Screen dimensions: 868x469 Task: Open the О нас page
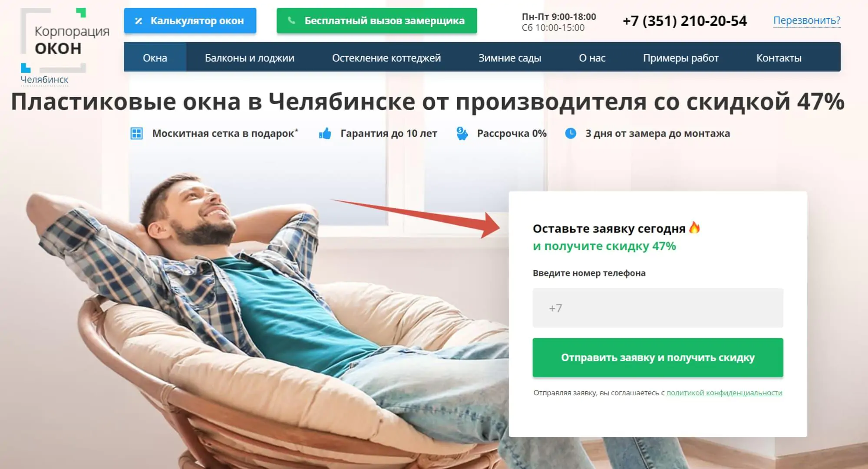click(x=592, y=58)
